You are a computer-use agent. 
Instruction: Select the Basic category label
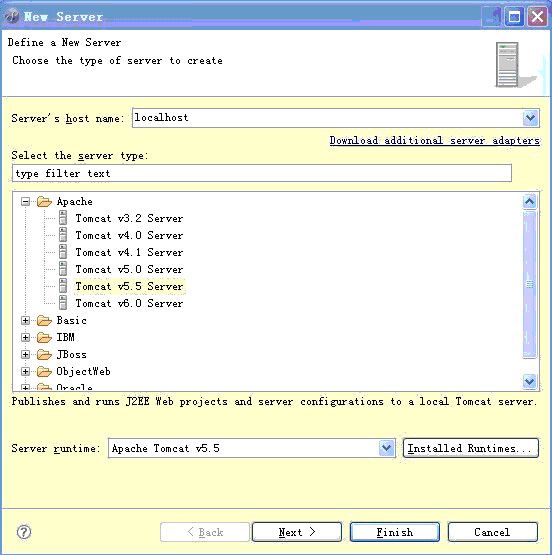(x=71, y=321)
